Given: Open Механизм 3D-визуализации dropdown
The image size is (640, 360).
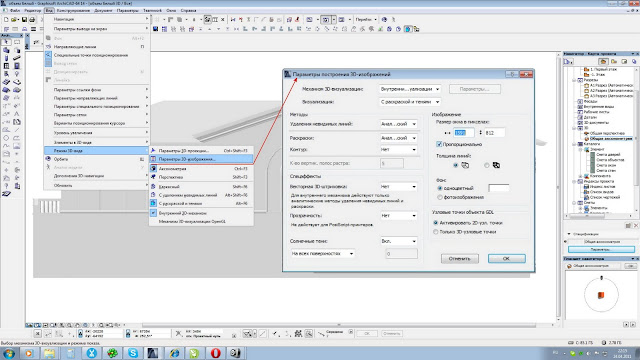Looking at the screenshot, I should tap(410, 89).
